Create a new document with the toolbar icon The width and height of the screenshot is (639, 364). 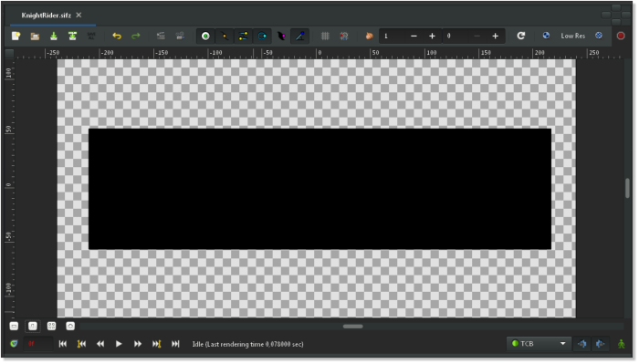tap(16, 36)
